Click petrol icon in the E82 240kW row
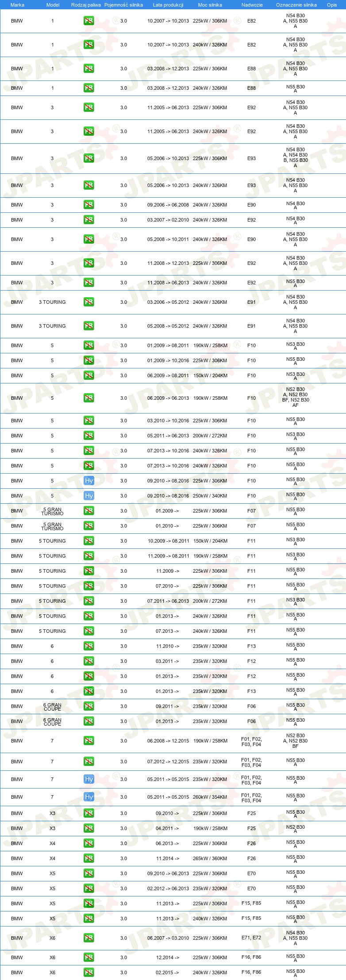Screen dimensions: 346x980 (x=89, y=45)
